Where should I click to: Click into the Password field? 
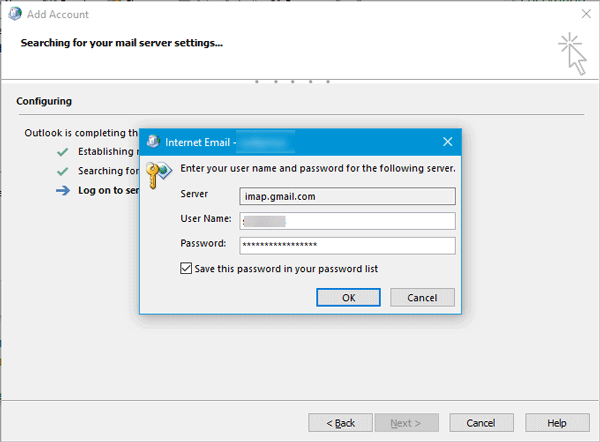click(x=347, y=245)
